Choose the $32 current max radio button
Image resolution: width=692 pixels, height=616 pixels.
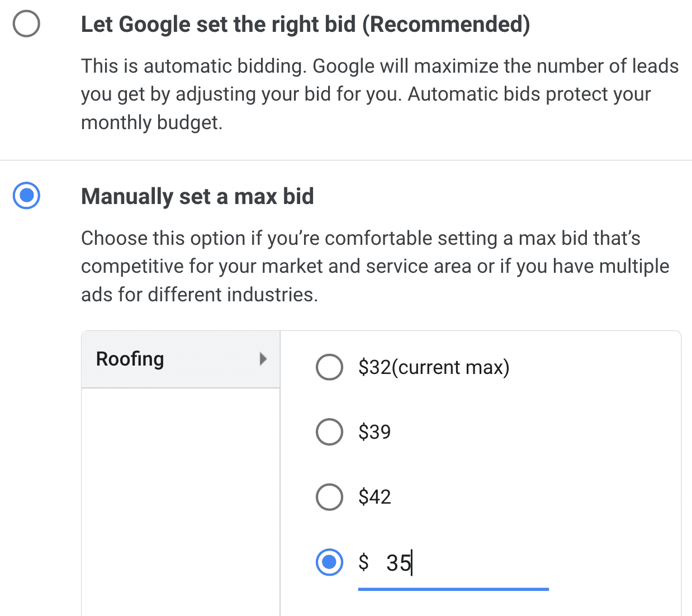pos(329,367)
